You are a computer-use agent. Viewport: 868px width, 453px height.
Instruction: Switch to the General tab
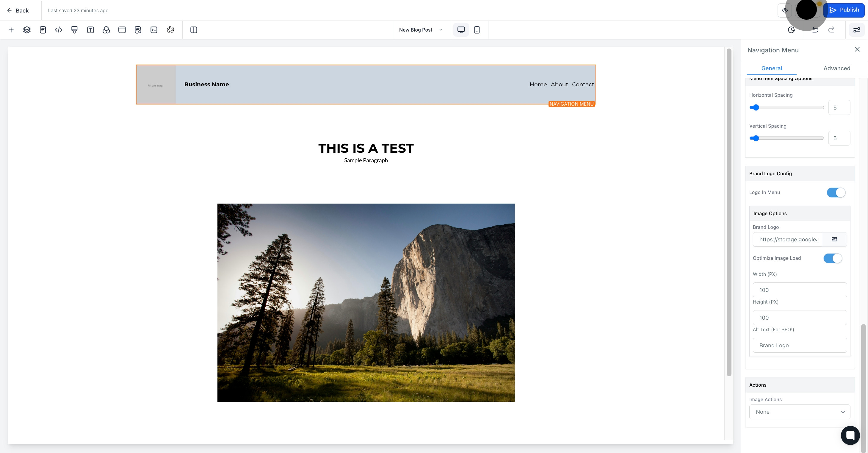[x=772, y=68]
